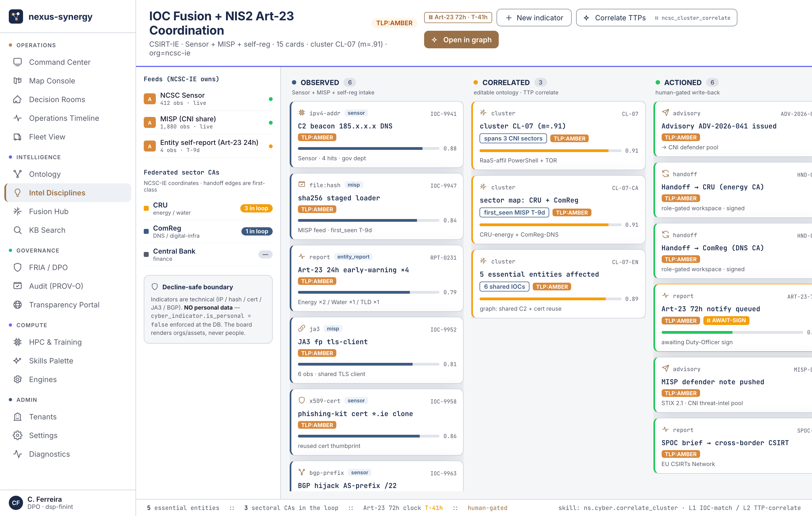Expand the CRU 3 in loop badge
The image size is (812, 516).
[x=256, y=208]
